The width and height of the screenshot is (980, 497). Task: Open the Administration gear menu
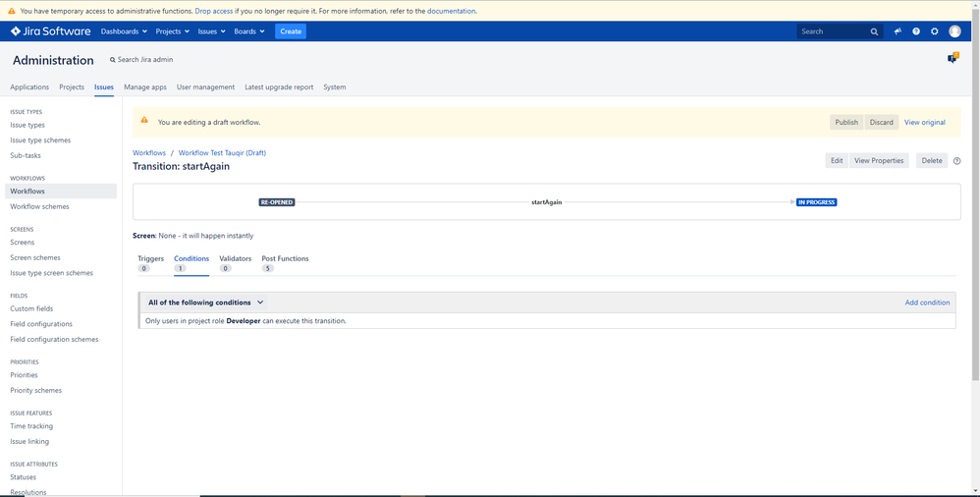[x=935, y=31]
